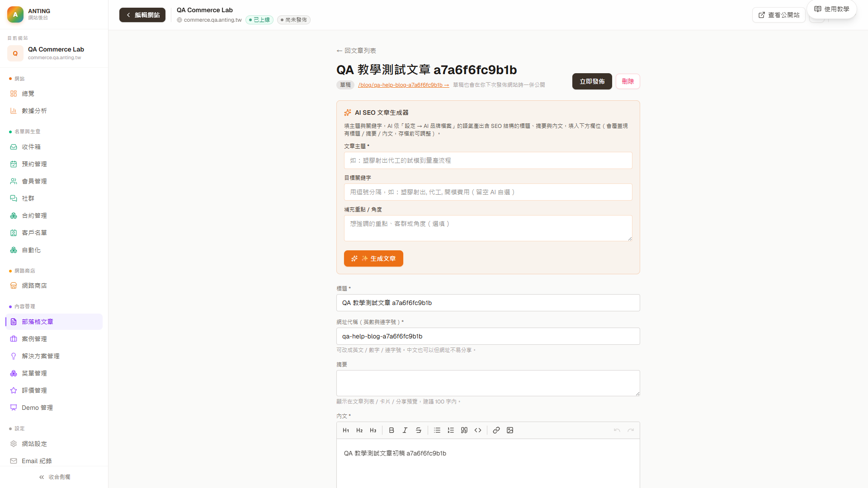Open 使用教學 guide
Viewport: 868px width, 488px height.
(x=832, y=9)
